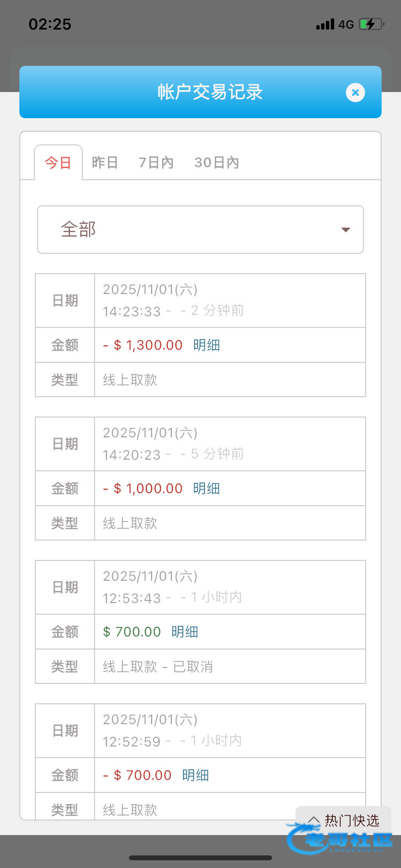This screenshot has width=401, height=868.
Task: View 明细 for the -$700.00 withdrawal
Action: click(196, 775)
